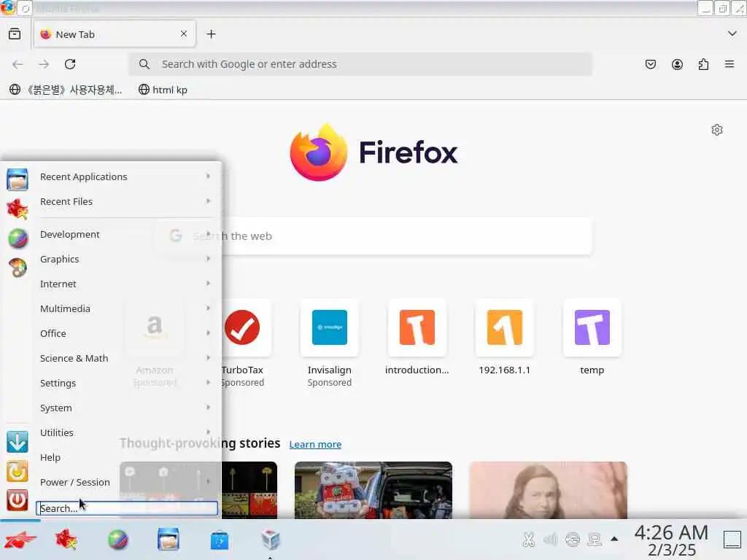Click globe browser favorite in menu sidebar
The height and width of the screenshot is (560, 747).
pyautogui.click(x=18, y=238)
